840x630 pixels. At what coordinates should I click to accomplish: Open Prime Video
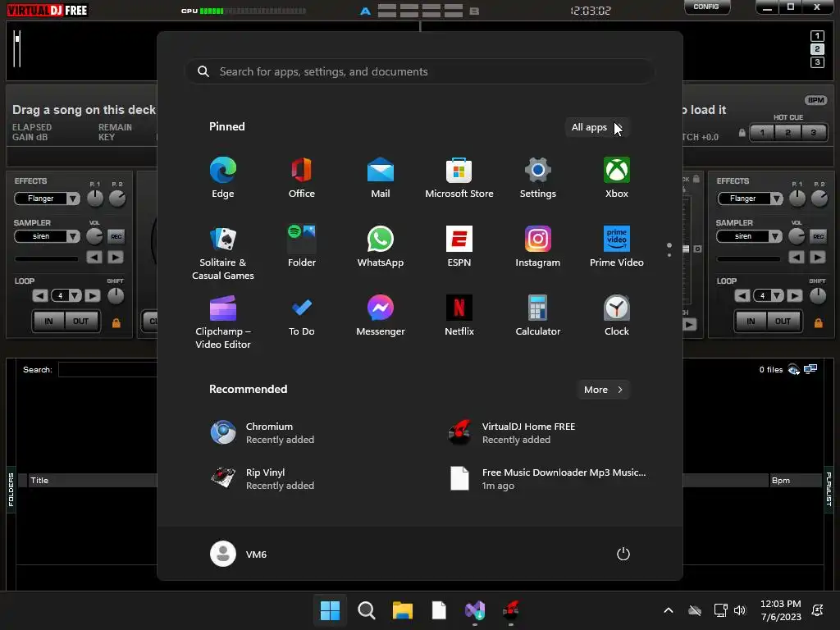tap(617, 247)
